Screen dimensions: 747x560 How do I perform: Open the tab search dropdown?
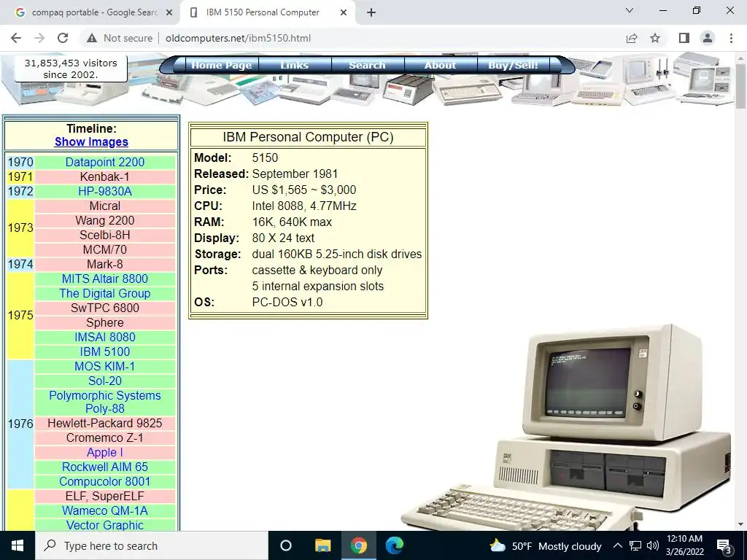coord(630,10)
